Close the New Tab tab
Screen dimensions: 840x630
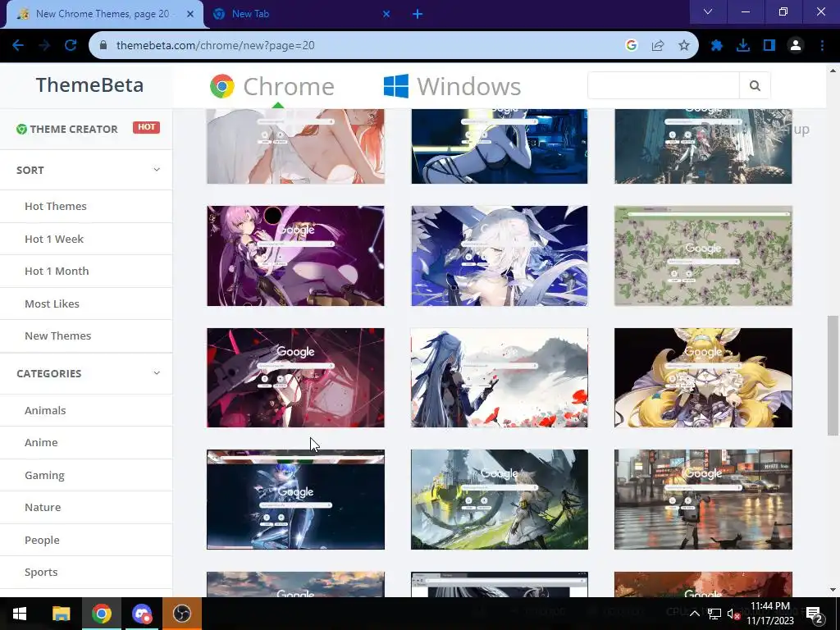386,15
